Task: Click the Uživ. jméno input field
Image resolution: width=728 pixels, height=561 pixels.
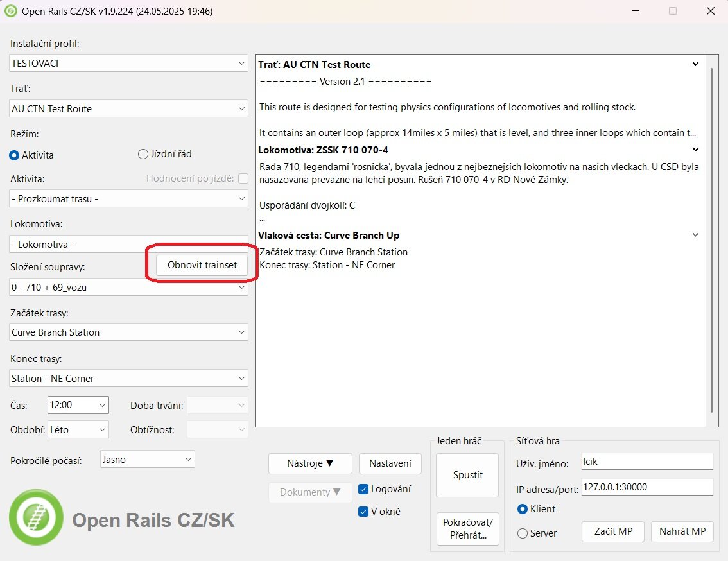Action: point(646,462)
